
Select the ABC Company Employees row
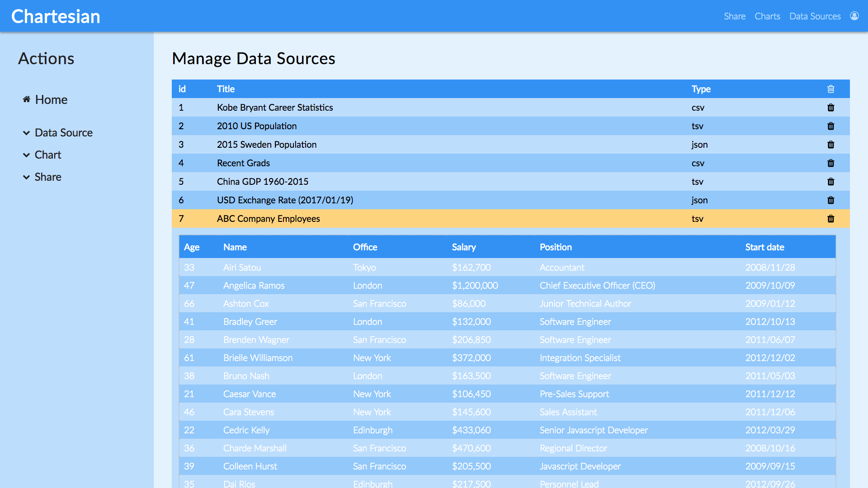pos(268,219)
